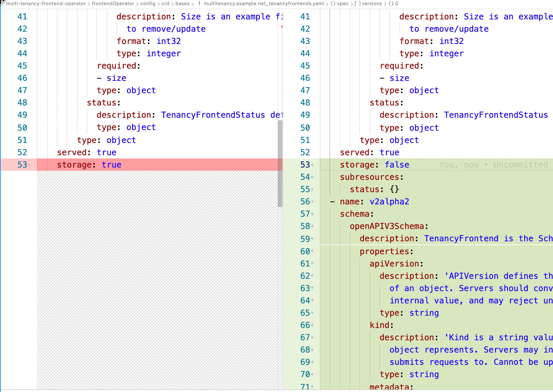The image size is (553, 392).
Task: Click the schema: line in right pane
Action: [x=357, y=214]
